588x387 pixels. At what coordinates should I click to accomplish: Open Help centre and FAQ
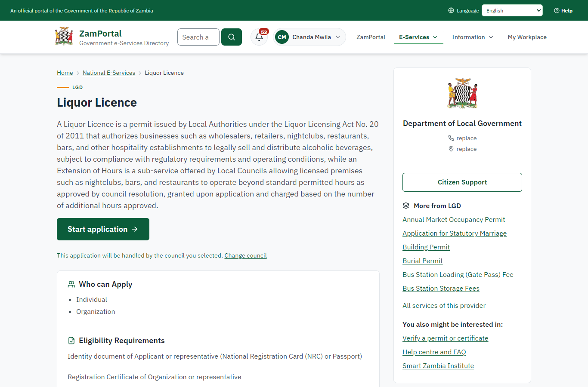click(x=434, y=352)
